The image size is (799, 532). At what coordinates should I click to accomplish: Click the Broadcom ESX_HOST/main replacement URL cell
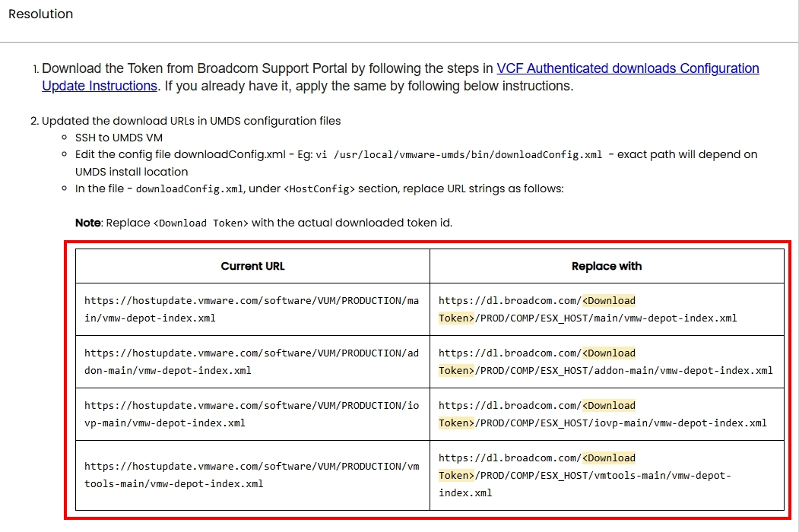(607, 309)
